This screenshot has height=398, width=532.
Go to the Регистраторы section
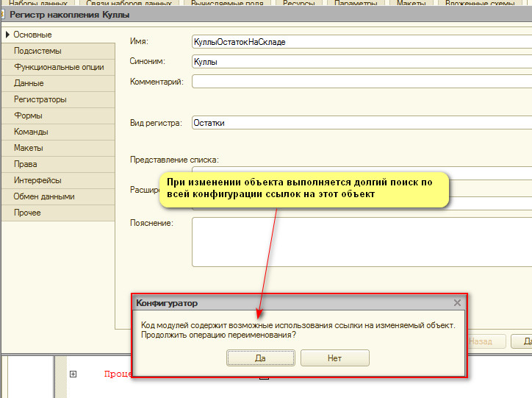(40, 99)
